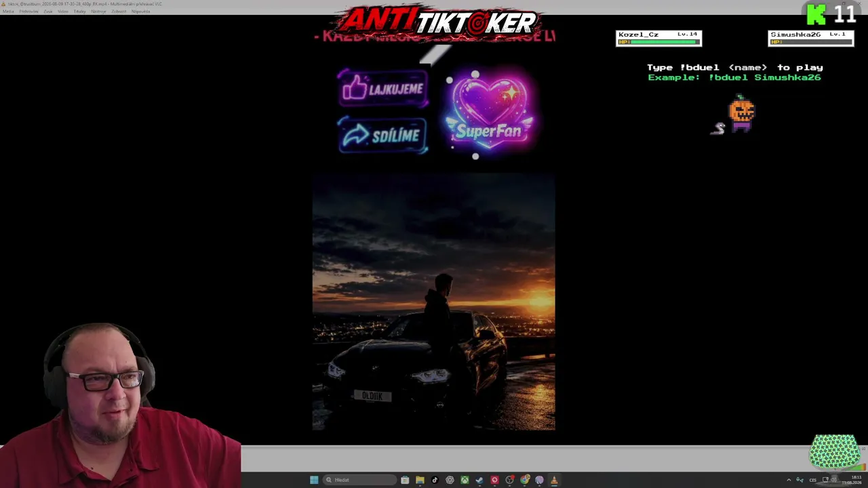The image size is (868, 488).
Task: Open the Xbox app from the taskbar
Action: tap(465, 480)
